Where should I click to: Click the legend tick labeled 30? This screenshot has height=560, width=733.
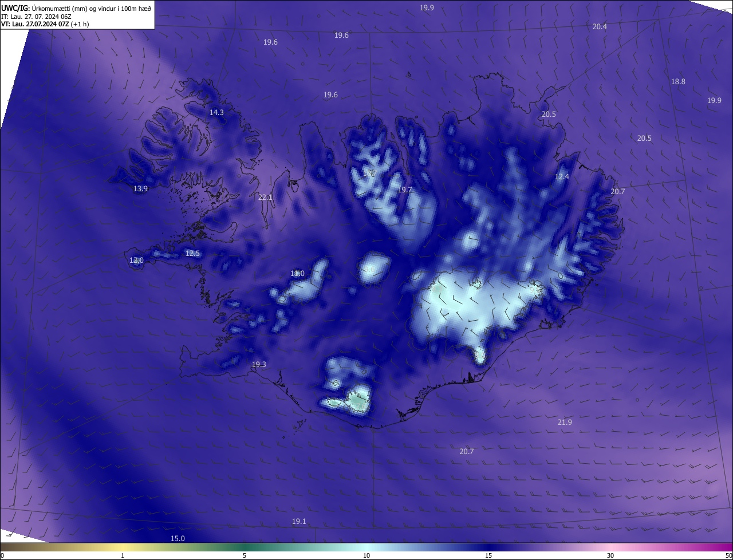[610, 555]
